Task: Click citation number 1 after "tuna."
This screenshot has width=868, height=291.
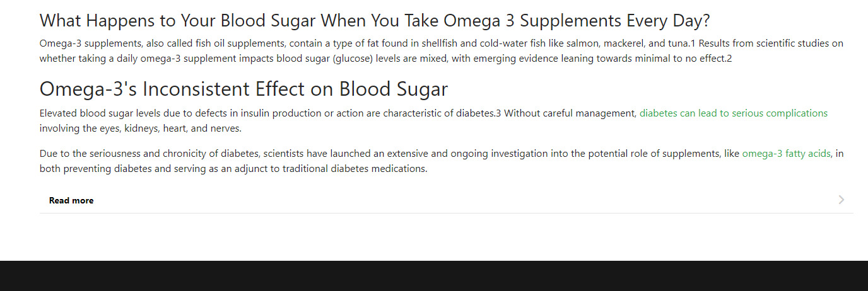Action: tap(692, 44)
